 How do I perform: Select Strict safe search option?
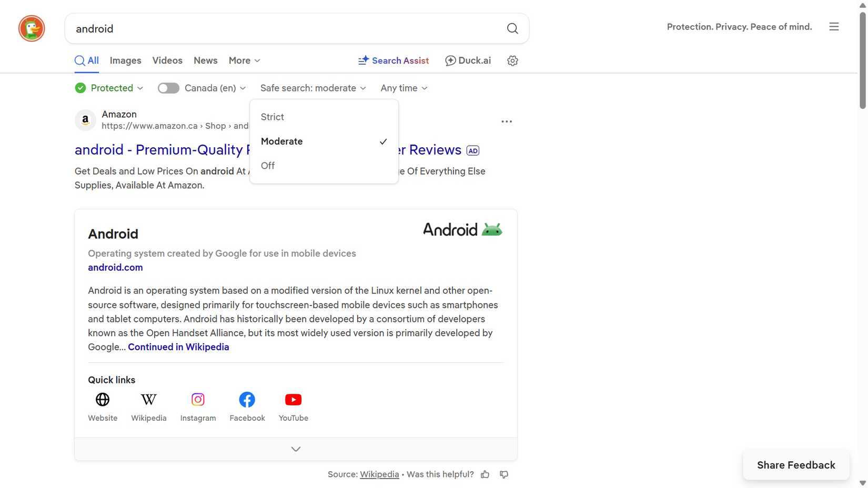tap(272, 117)
